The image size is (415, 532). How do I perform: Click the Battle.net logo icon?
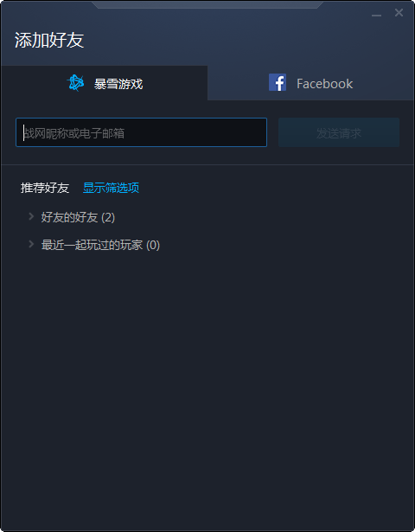[x=75, y=83]
